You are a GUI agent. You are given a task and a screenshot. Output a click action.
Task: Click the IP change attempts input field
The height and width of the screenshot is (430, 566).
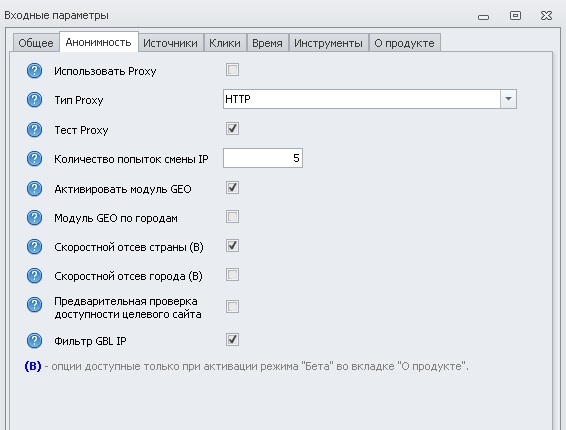coord(263,158)
